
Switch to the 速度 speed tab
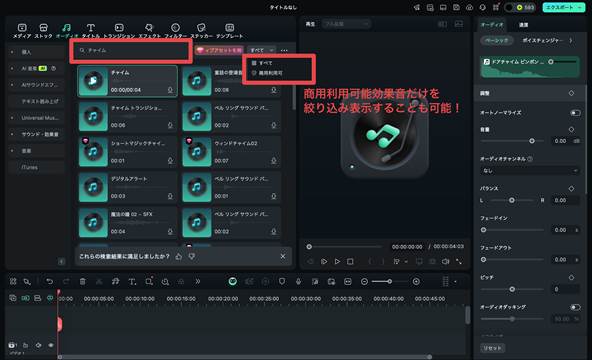pyautogui.click(x=523, y=25)
